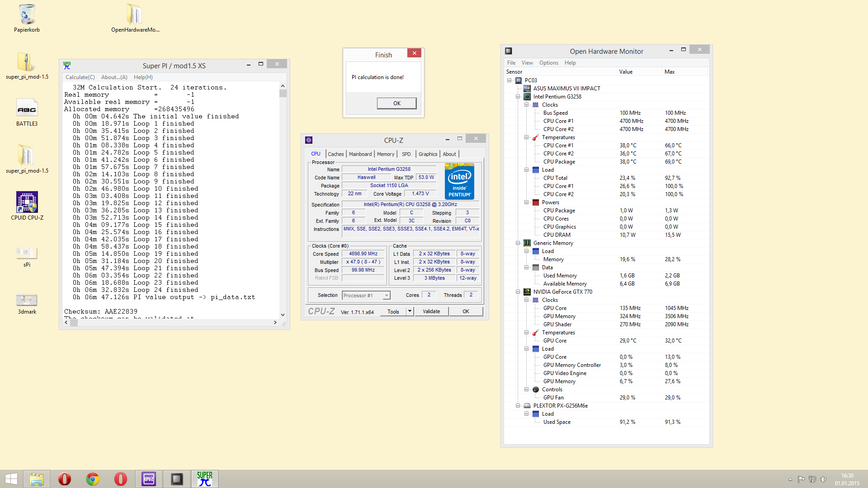Viewport: 868px width, 488px height.
Task: Switch to the Mainboard tab in CPU-Z
Action: (x=360, y=154)
